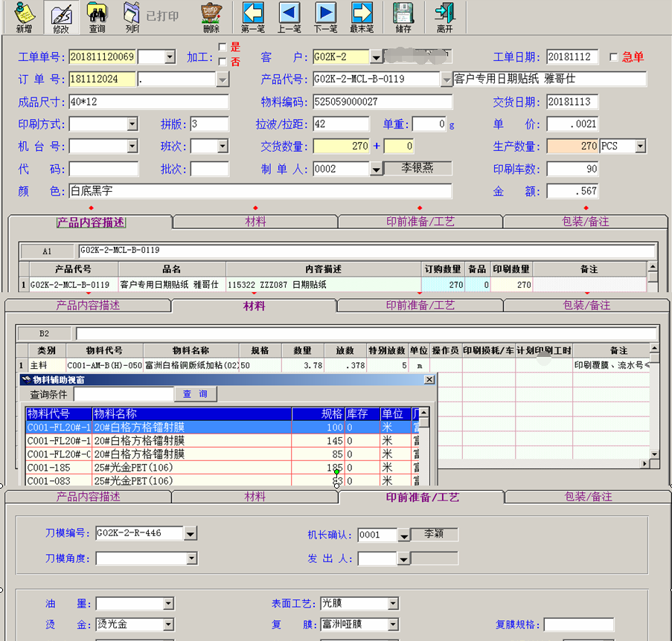Go to previous record with 上一笔
The height and width of the screenshot is (641, 672).
(x=289, y=18)
